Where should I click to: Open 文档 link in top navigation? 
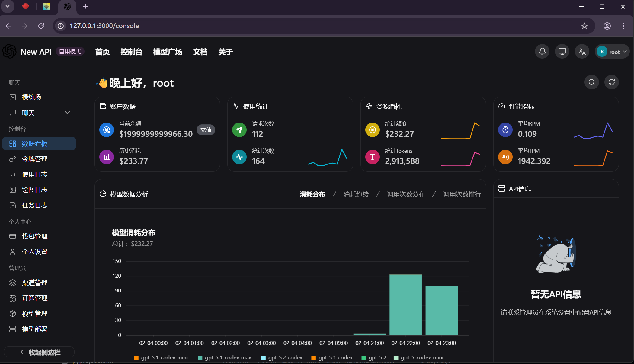pos(200,52)
